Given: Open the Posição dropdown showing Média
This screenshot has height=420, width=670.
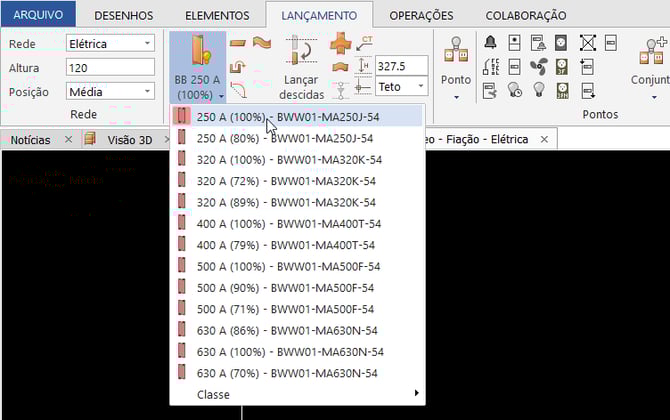Looking at the screenshot, I should click(110, 89).
